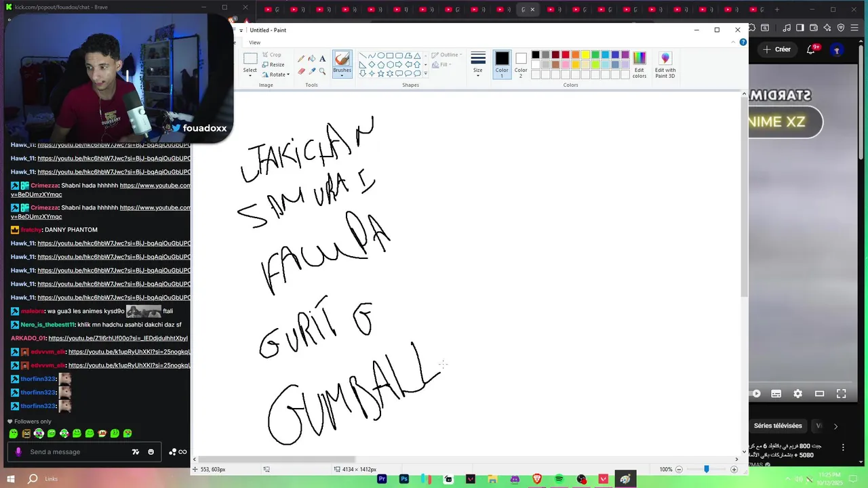
Task: Open File Explorer from the taskbar
Action: (492, 479)
